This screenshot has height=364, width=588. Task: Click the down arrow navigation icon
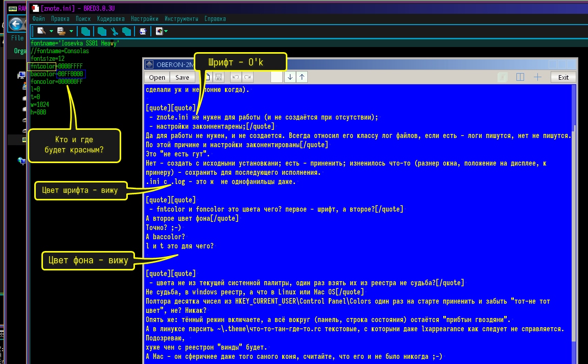290,77
